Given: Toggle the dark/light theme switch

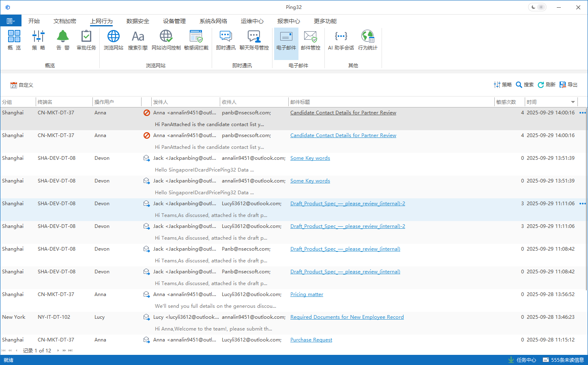Looking at the screenshot, I should point(537,7).
